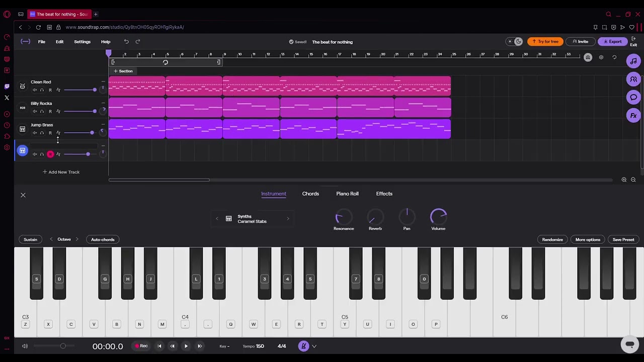The height and width of the screenshot is (362, 644).
Task: Click the More options button
Action: click(x=588, y=239)
